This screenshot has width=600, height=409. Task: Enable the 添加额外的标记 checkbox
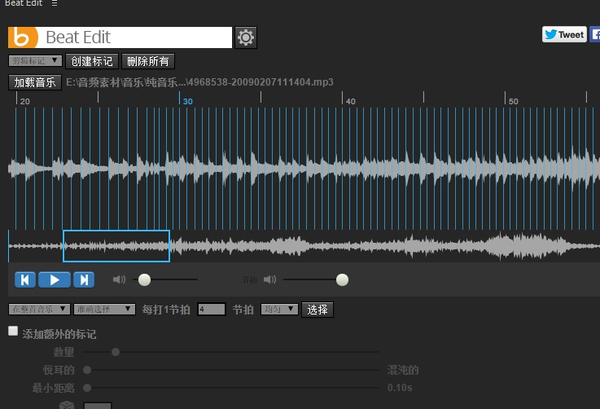[13, 331]
